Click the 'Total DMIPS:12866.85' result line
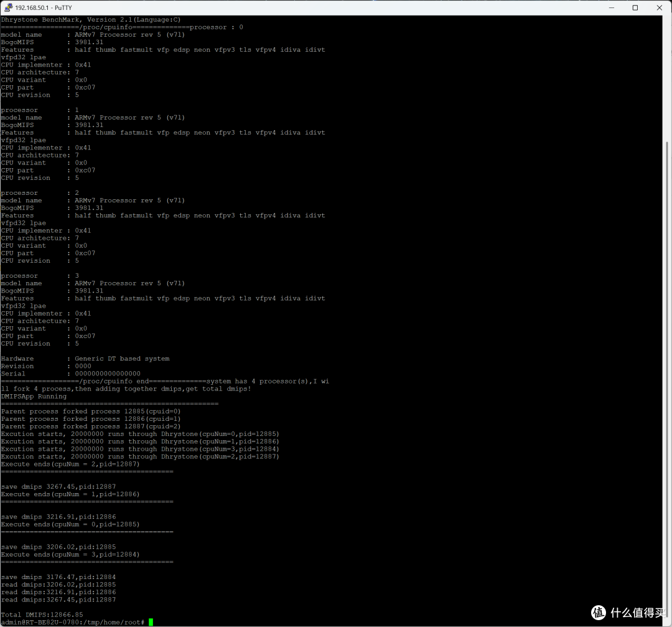The height and width of the screenshot is (627, 672). click(x=42, y=615)
